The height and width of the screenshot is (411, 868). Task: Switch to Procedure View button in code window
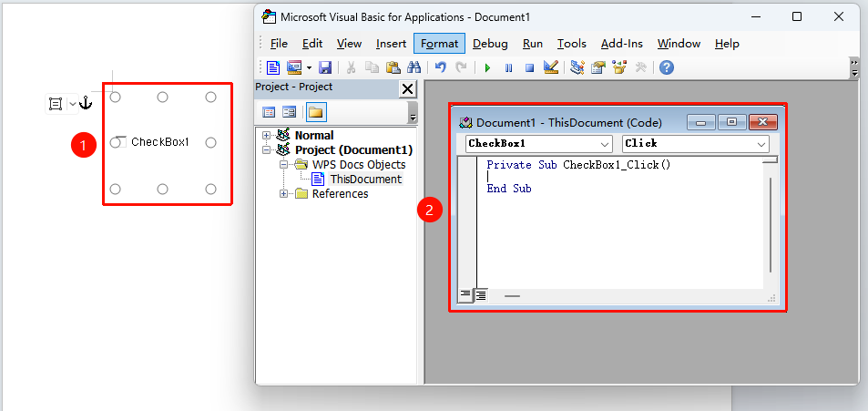tap(465, 296)
